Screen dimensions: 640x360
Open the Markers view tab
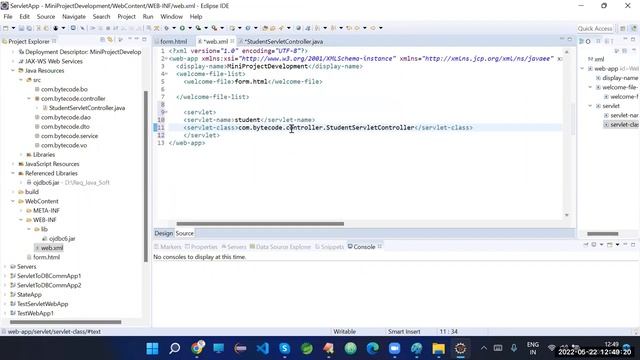point(168,247)
